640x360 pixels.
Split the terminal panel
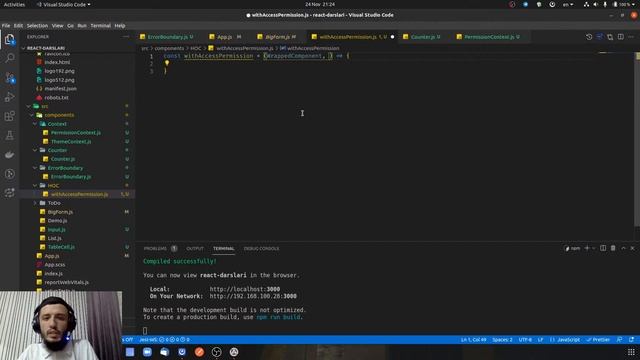coord(603,248)
